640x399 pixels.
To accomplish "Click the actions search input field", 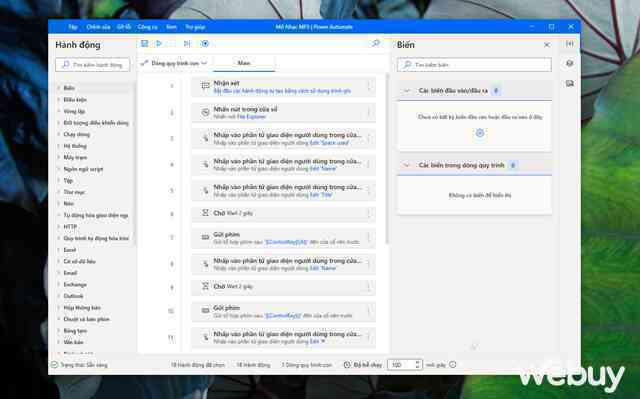I will pos(93,65).
